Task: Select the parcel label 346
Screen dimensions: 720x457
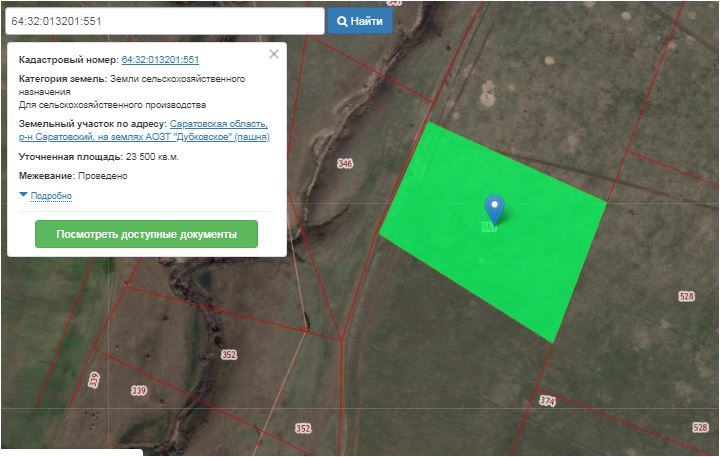Action: pyautogui.click(x=345, y=163)
